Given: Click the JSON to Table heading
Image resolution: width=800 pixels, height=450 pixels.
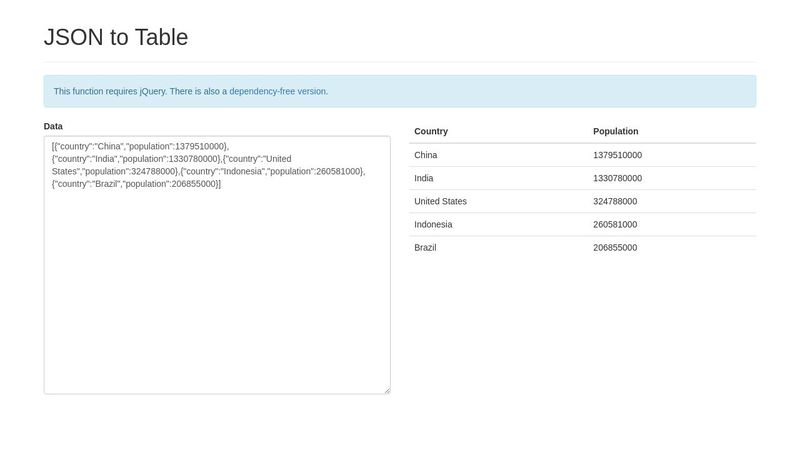Looking at the screenshot, I should coord(116,37).
